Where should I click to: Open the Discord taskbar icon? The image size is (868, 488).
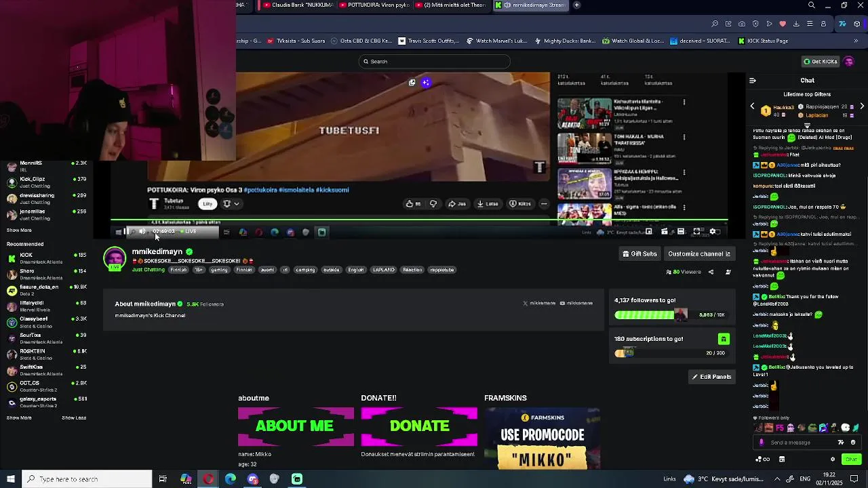(x=253, y=479)
